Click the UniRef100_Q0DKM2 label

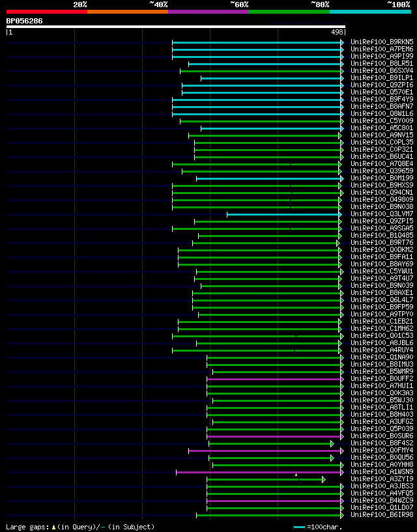tap(382, 249)
